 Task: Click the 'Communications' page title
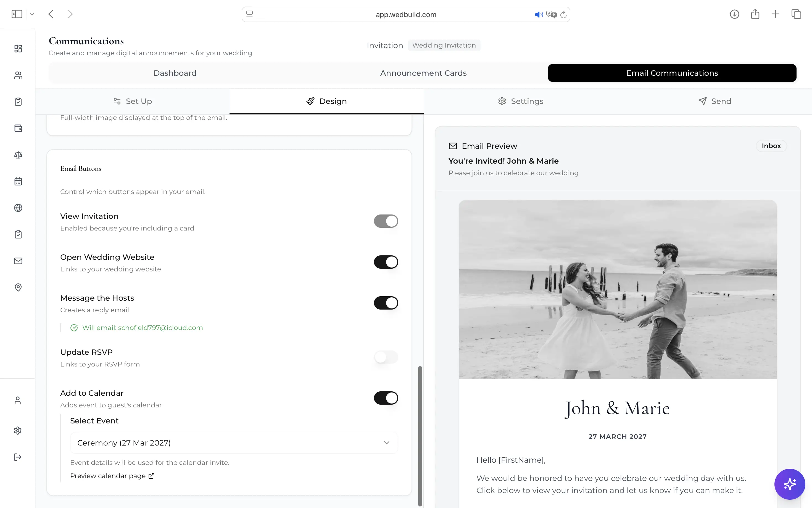[86, 41]
